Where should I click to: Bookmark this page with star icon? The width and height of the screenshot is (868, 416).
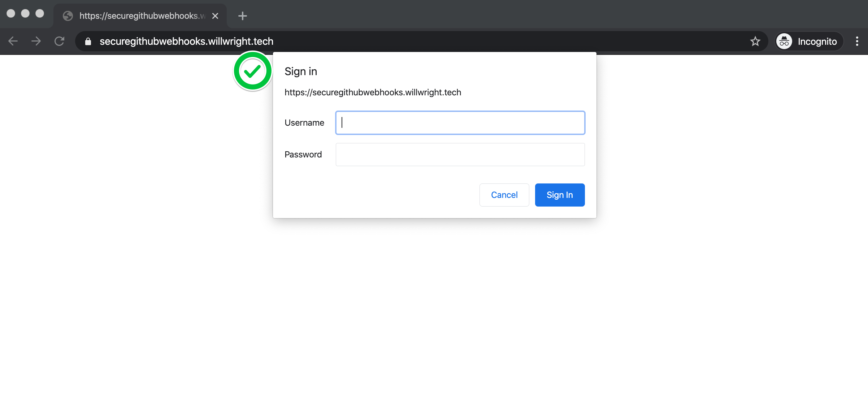pyautogui.click(x=755, y=42)
